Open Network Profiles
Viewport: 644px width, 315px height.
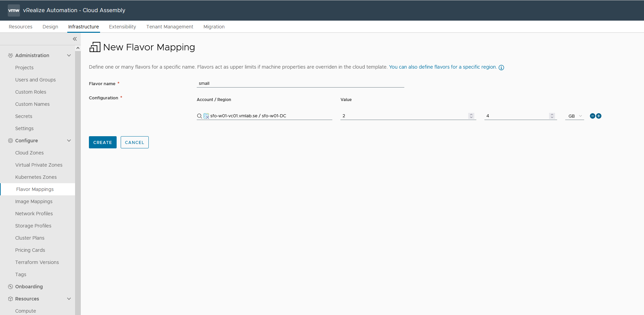pyautogui.click(x=34, y=214)
